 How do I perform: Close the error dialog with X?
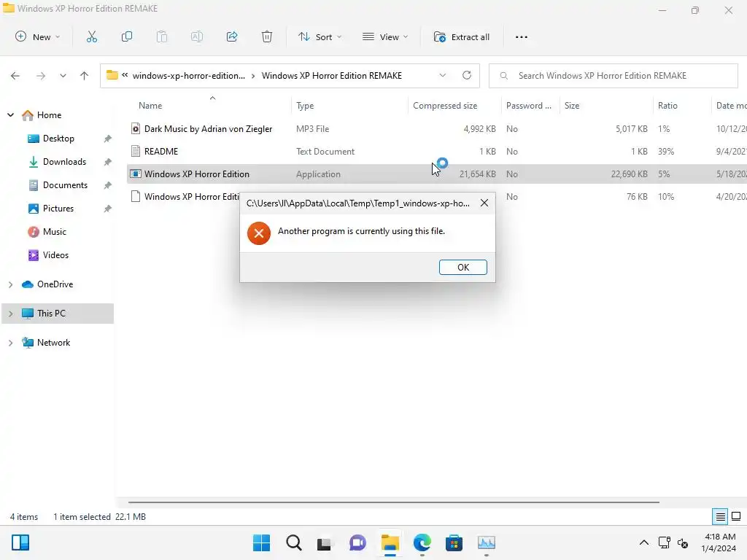pyautogui.click(x=484, y=203)
